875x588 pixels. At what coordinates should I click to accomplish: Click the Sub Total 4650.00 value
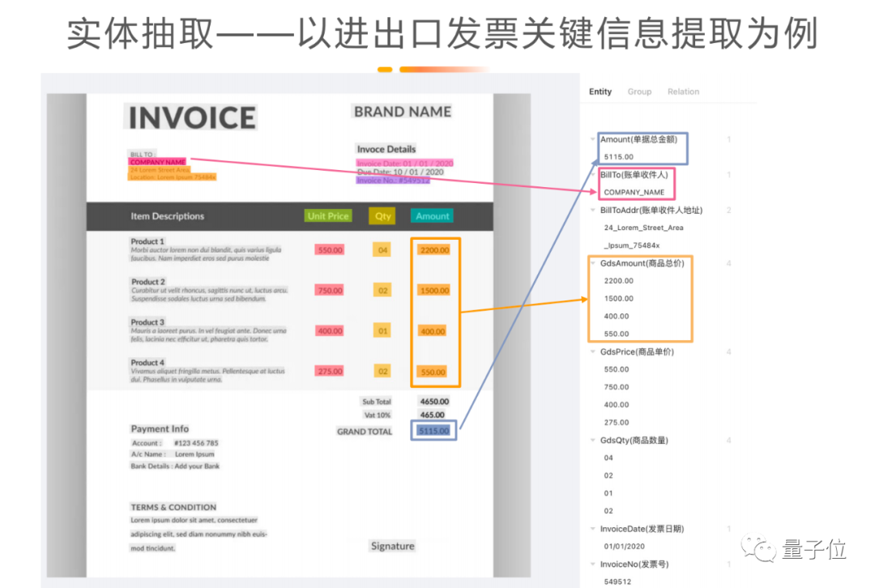(x=435, y=402)
